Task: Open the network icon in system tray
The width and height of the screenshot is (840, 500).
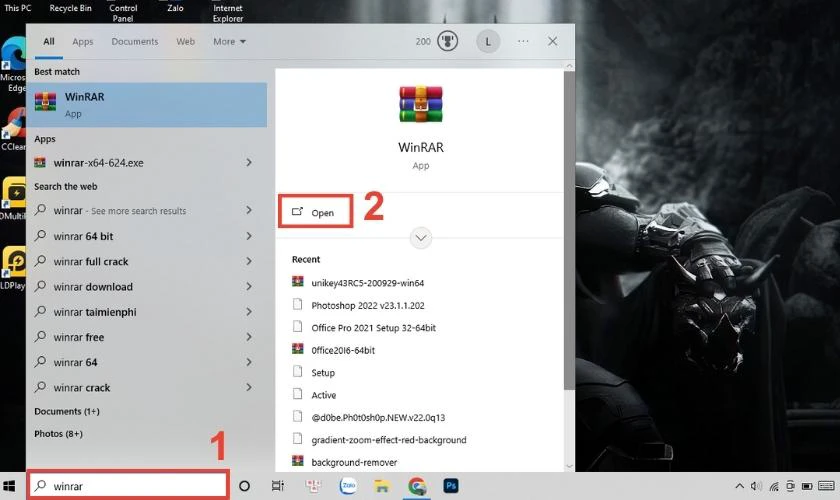Action: [774, 486]
